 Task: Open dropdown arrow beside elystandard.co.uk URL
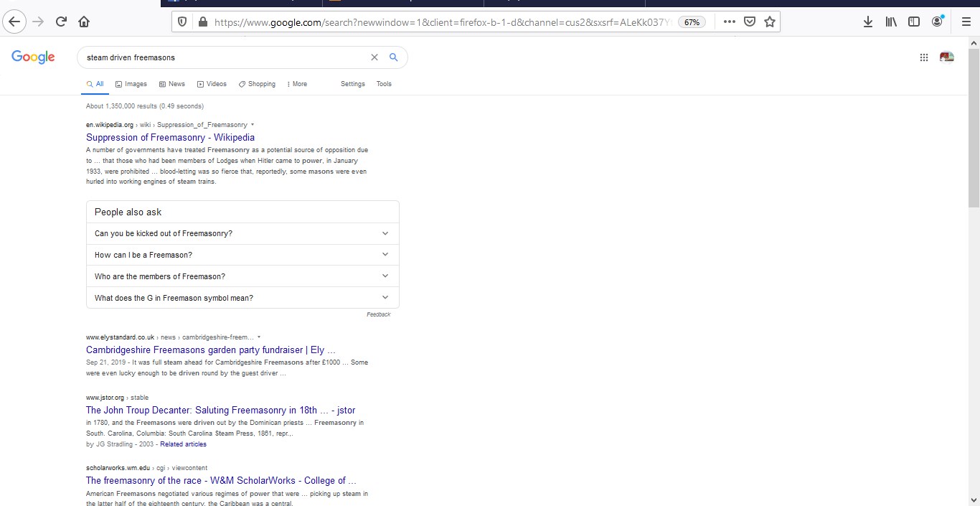coord(259,337)
